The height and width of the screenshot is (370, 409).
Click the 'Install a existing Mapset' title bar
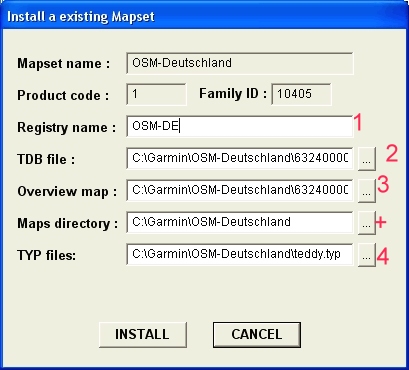(x=204, y=16)
